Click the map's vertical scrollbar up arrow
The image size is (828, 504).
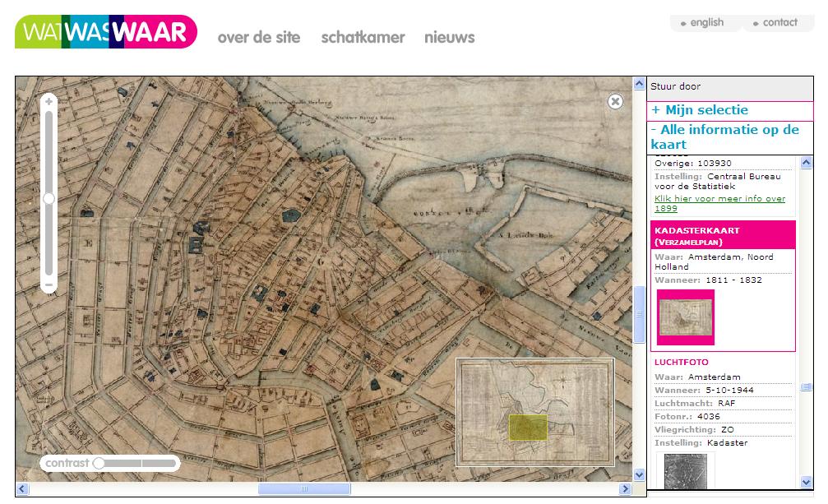click(639, 84)
